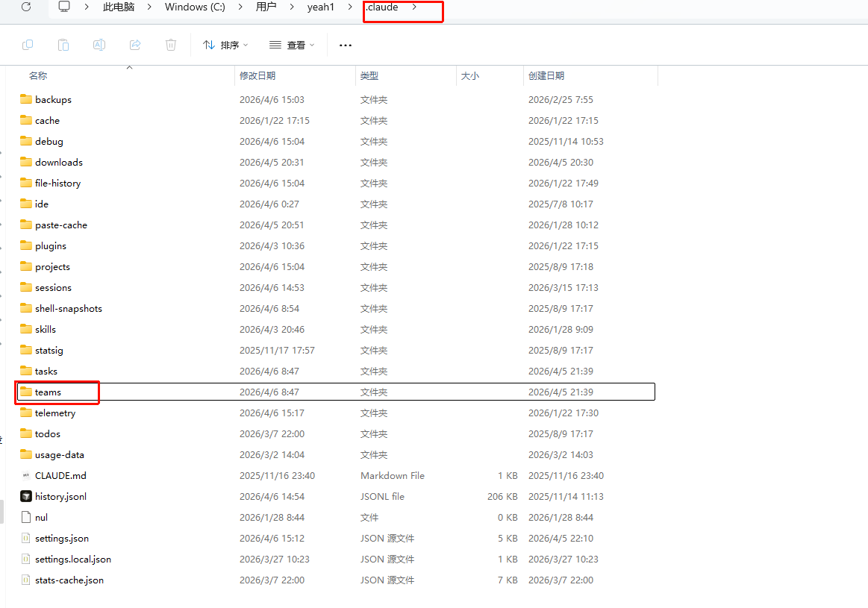Viewport: 868px width, 608px height.
Task: Select the history.jsonl file icon
Action: coord(26,496)
